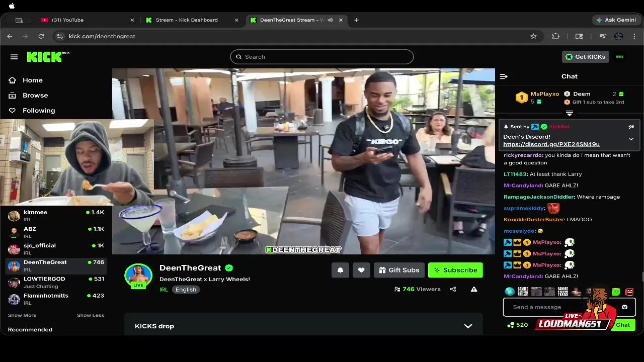
Task: Click Show Less in the sidebar
Action: point(91,315)
